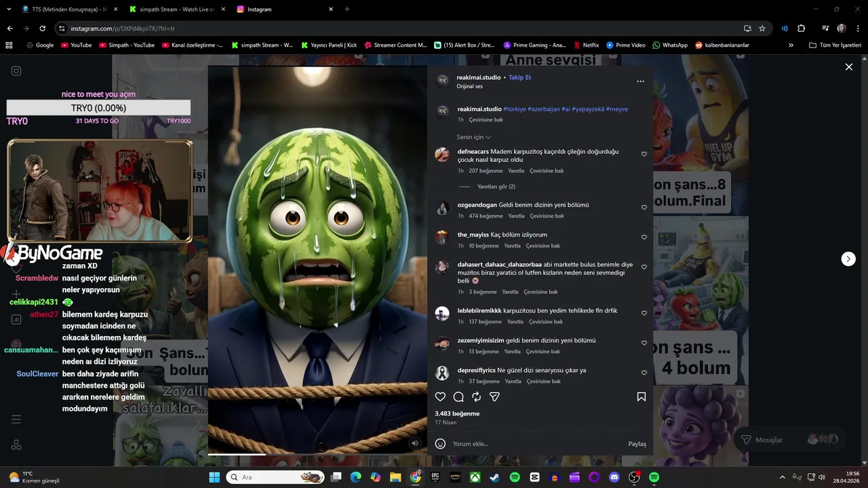Like ozgeandogan's comment
This screenshot has width=868, height=488.
pyautogui.click(x=644, y=207)
